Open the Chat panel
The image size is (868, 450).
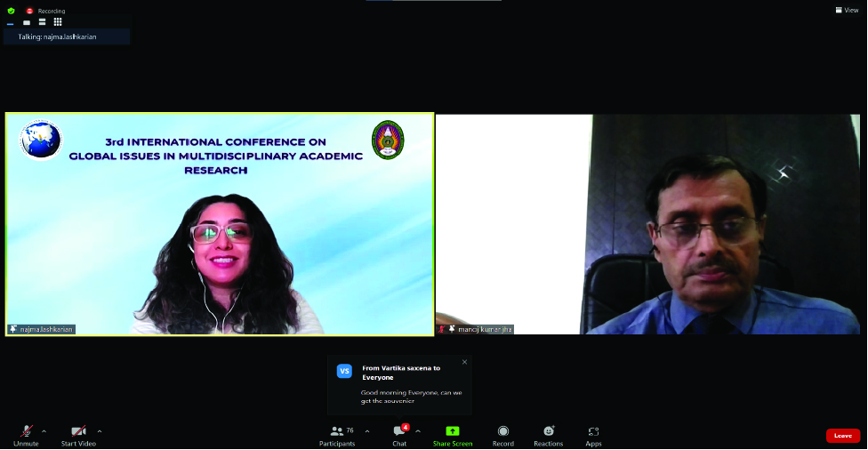pos(399,434)
